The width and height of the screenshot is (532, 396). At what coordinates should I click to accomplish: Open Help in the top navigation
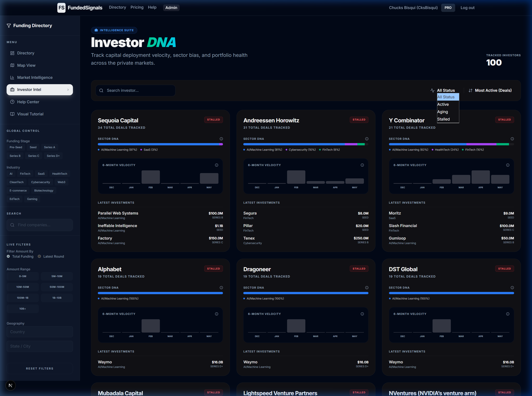(152, 7)
